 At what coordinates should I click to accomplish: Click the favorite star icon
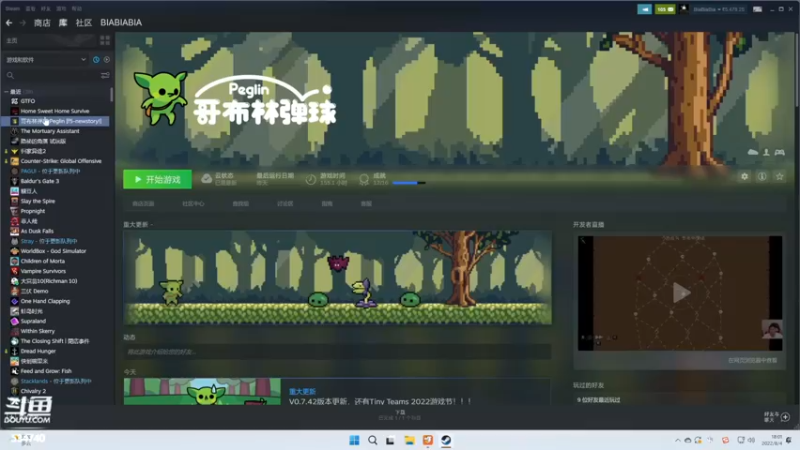click(780, 177)
